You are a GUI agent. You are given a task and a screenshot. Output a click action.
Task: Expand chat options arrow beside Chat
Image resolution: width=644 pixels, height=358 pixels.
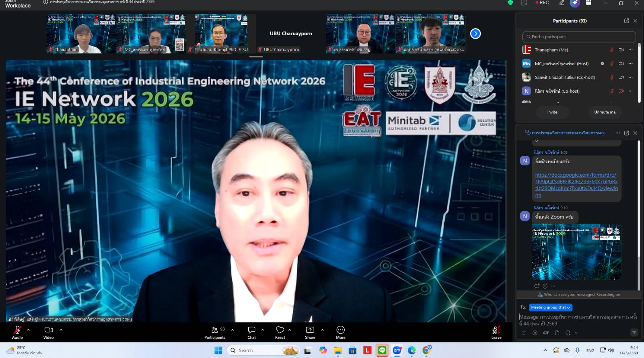tap(263, 330)
